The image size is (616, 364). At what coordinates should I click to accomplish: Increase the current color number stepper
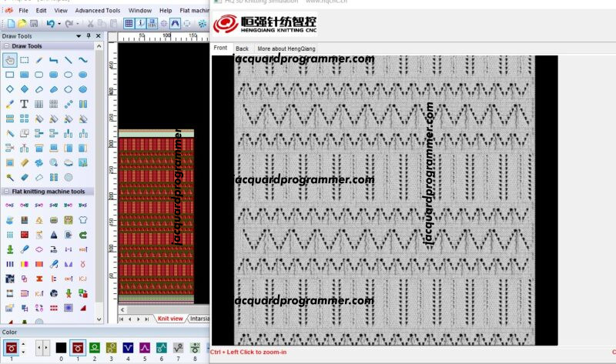pyautogui.click(x=23, y=344)
